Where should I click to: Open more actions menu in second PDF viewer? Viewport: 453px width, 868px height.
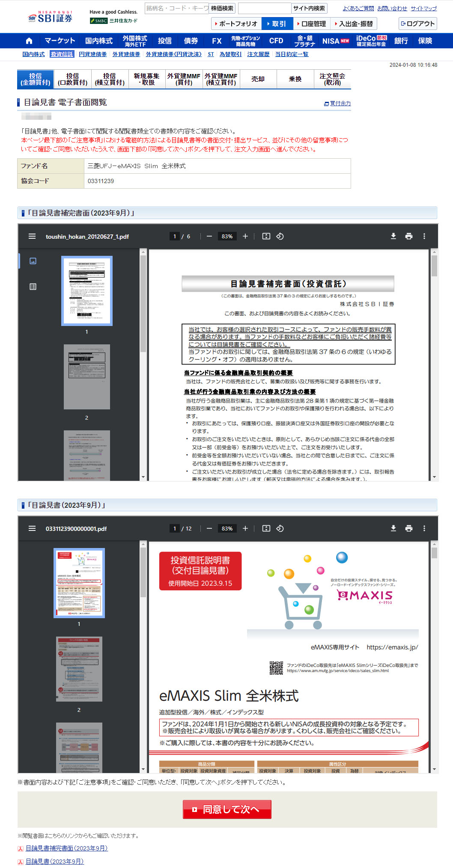point(424,528)
